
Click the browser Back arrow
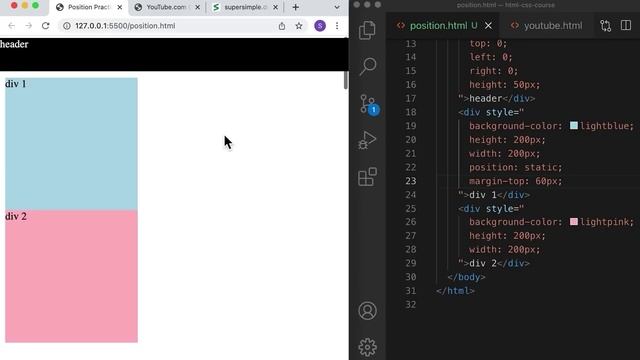tap(11, 26)
